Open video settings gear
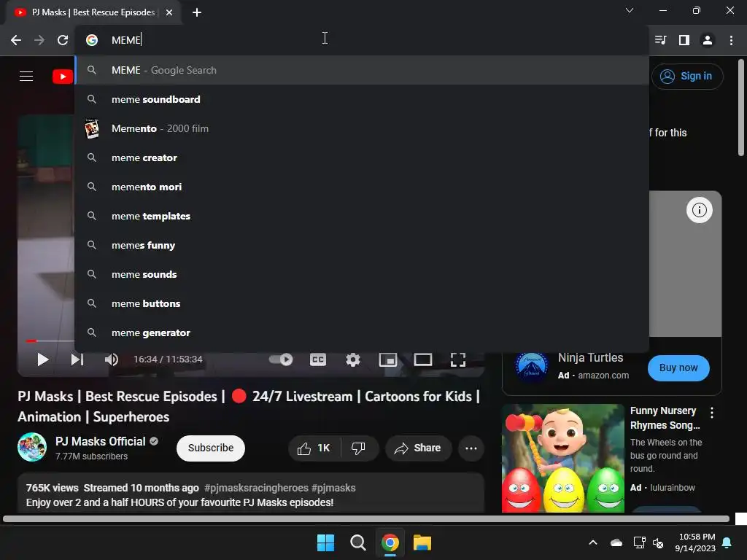Viewport: 747px width, 560px height. 353,359
